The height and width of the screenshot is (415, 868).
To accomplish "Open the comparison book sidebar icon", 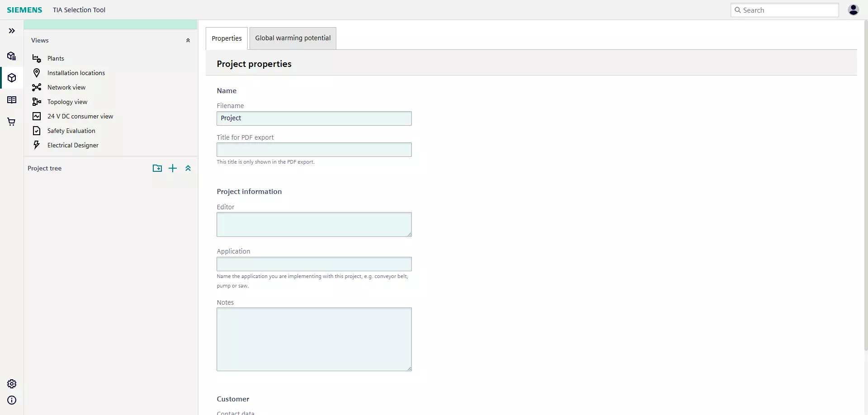I will (12, 100).
